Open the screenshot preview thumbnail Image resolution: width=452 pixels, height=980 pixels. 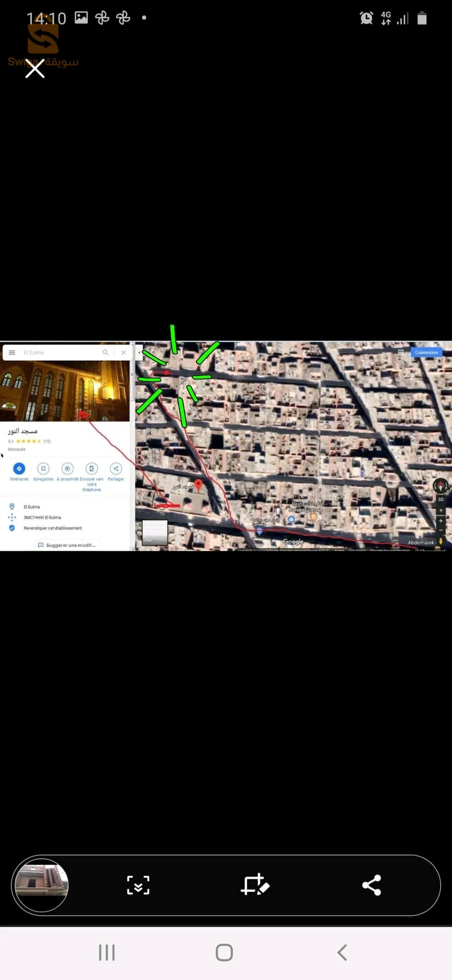pyautogui.click(x=42, y=885)
